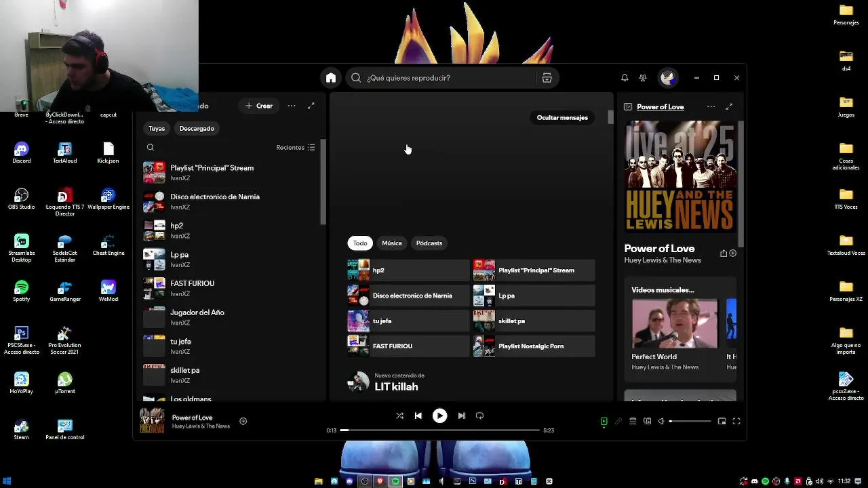Open the Lp pa playlist in library list
Viewport: 868px width, 488px height.
(231, 260)
